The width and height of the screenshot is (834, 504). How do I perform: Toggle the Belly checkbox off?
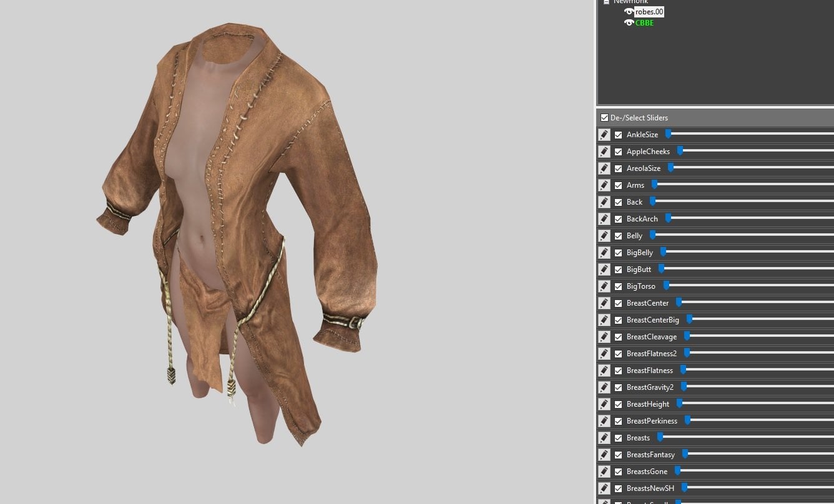pyautogui.click(x=618, y=236)
